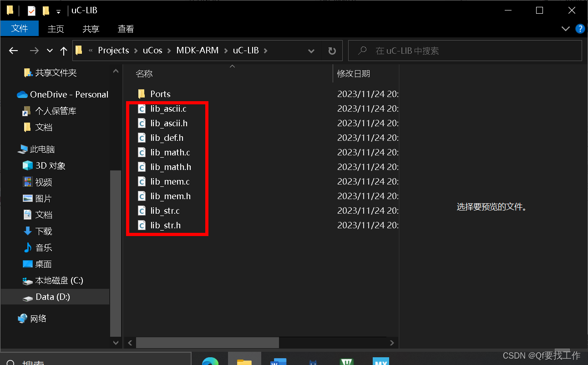
Task: Open the Help question mark icon
Action: point(580,29)
